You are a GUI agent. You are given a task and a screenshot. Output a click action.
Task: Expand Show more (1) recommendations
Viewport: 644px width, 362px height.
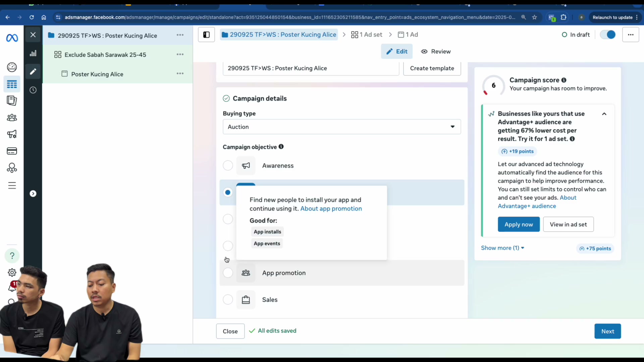click(x=502, y=248)
